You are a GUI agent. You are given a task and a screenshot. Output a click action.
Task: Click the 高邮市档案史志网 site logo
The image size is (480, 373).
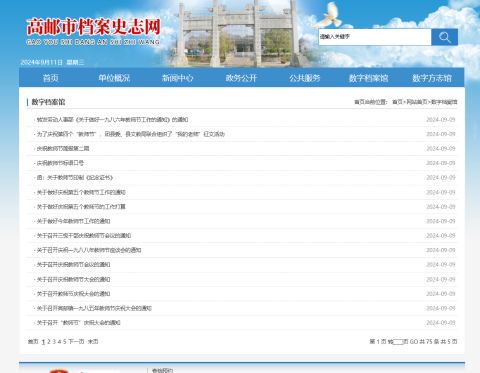point(93,31)
